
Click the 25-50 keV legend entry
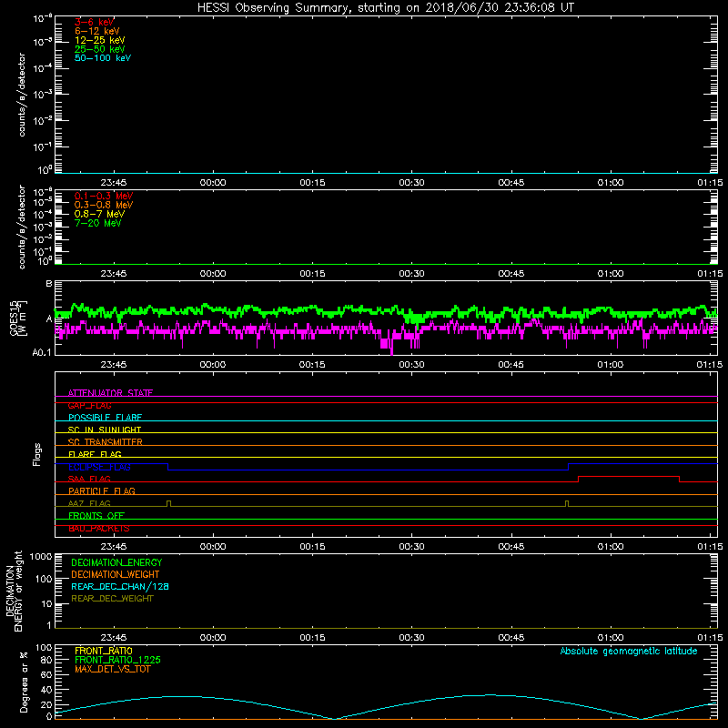[x=100, y=49]
